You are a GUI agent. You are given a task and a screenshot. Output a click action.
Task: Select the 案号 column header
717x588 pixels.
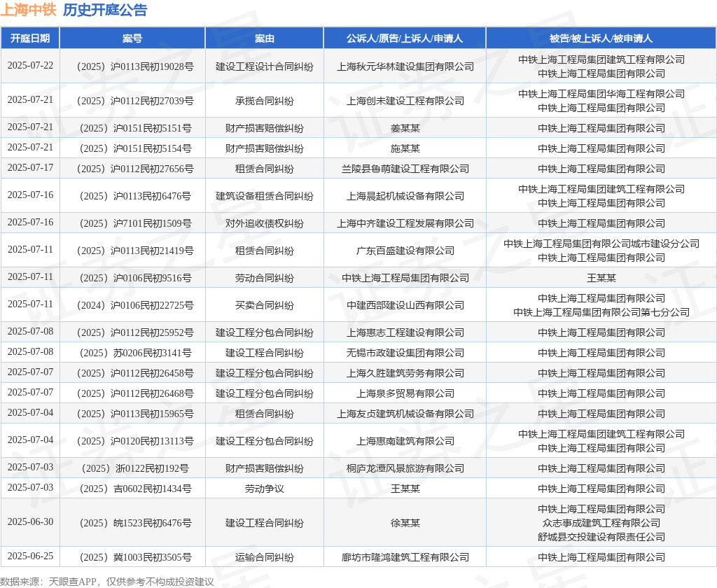coord(132,38)
